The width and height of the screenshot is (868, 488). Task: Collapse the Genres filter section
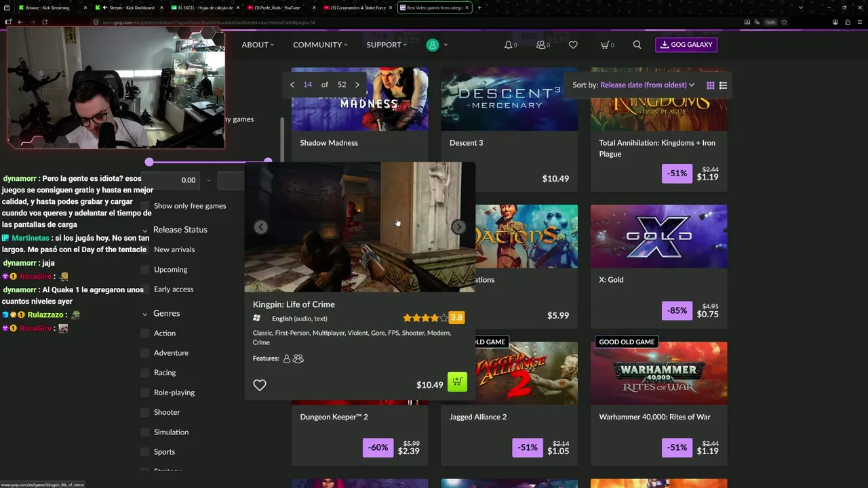point(145,314)
